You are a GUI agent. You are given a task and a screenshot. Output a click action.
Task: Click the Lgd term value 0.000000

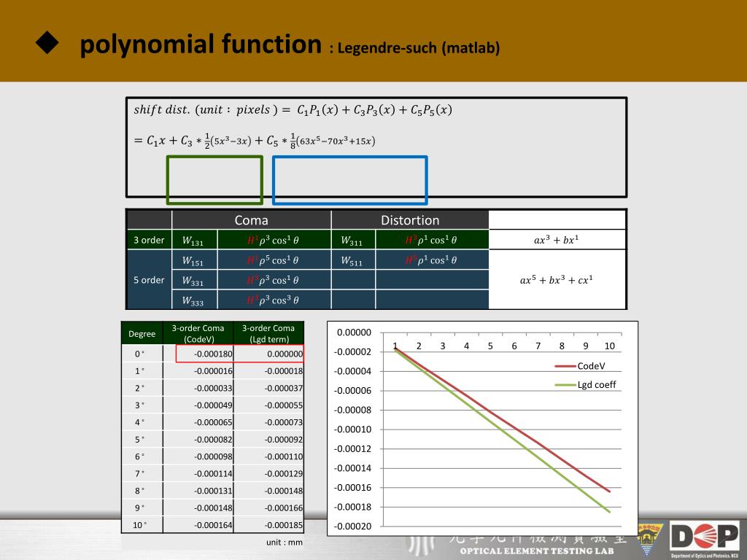285,354
